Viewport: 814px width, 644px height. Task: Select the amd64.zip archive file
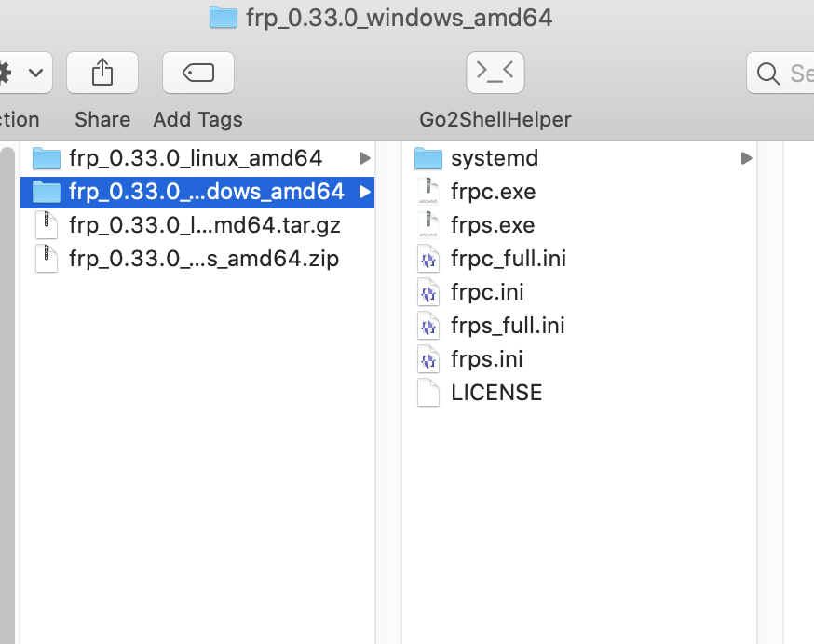(x=203, y=259)
